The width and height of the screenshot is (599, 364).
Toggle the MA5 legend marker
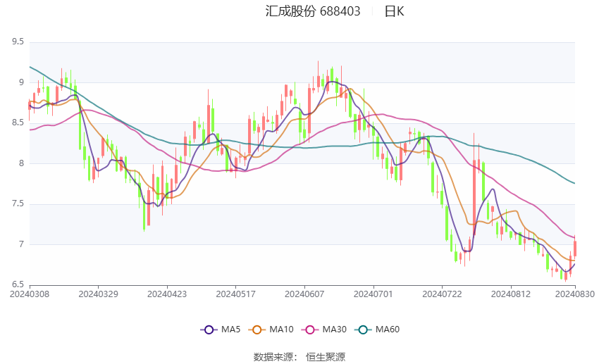point(209,330)
